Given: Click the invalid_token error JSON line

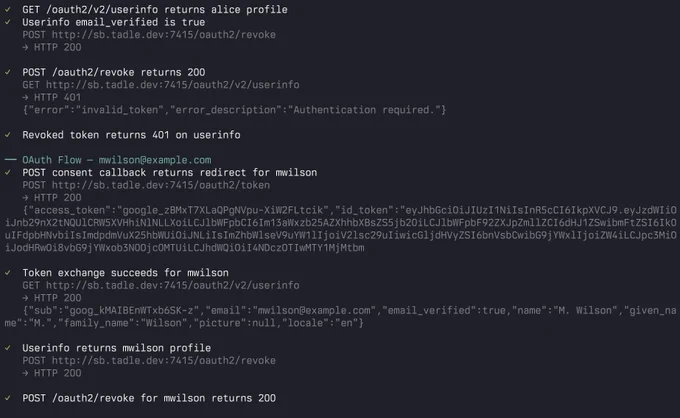Looking at the screenshot, I should [x=234, y=110].
